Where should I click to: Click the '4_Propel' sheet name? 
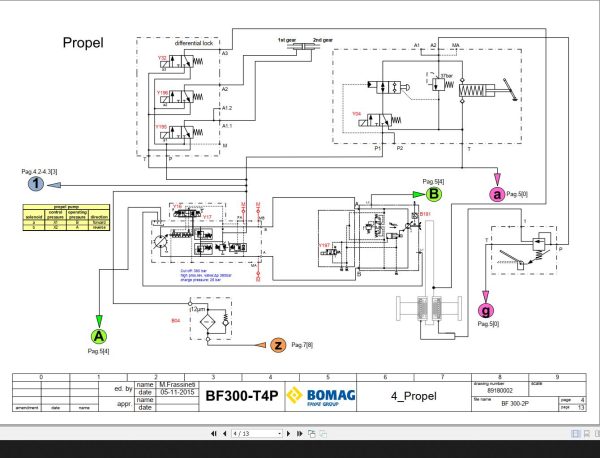tap(414, 396)
